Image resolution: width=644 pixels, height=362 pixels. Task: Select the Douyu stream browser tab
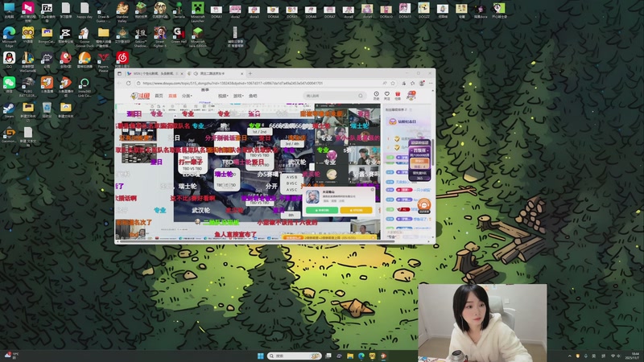click(216, 73)
